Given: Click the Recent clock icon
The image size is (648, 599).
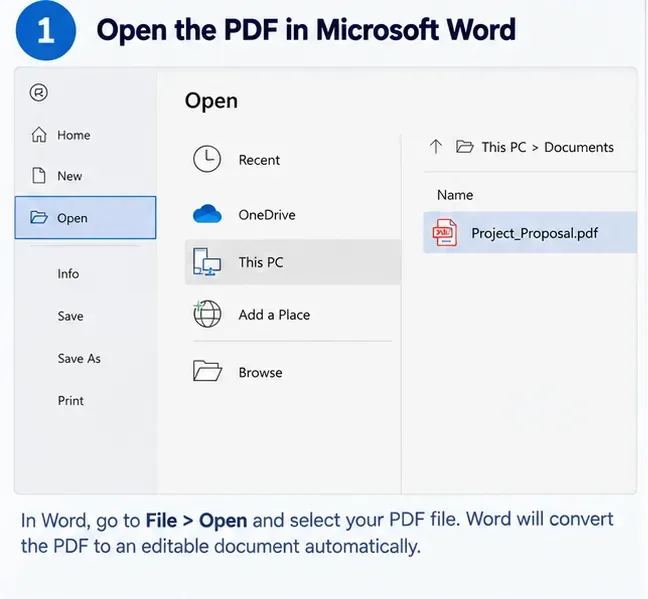Looking at the screenshot, I should click(207, 159).
